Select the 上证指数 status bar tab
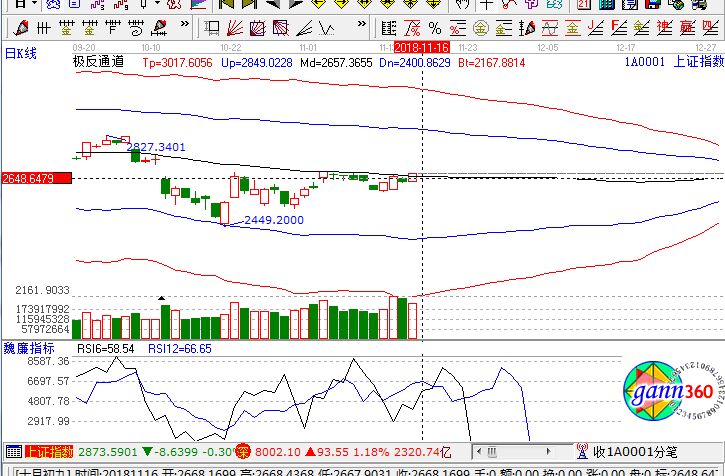Image resolution: width=725 pixels, height=476 pixels. pos(48,452)
